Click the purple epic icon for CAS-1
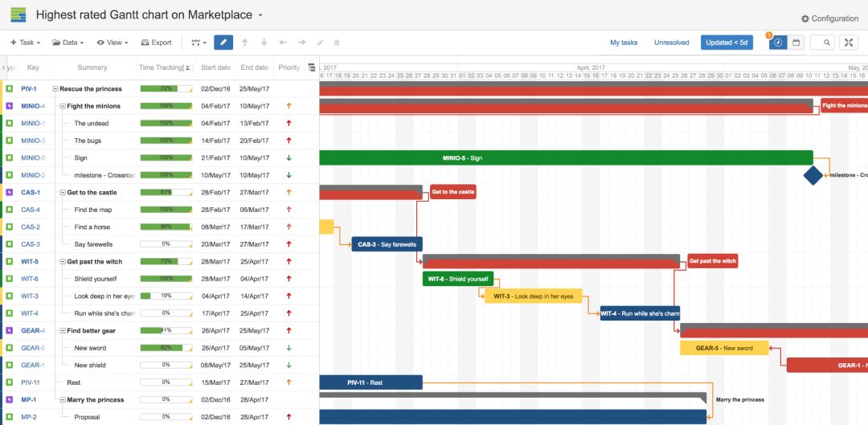Viewport: 868px width, 425px height. (9, 193)
